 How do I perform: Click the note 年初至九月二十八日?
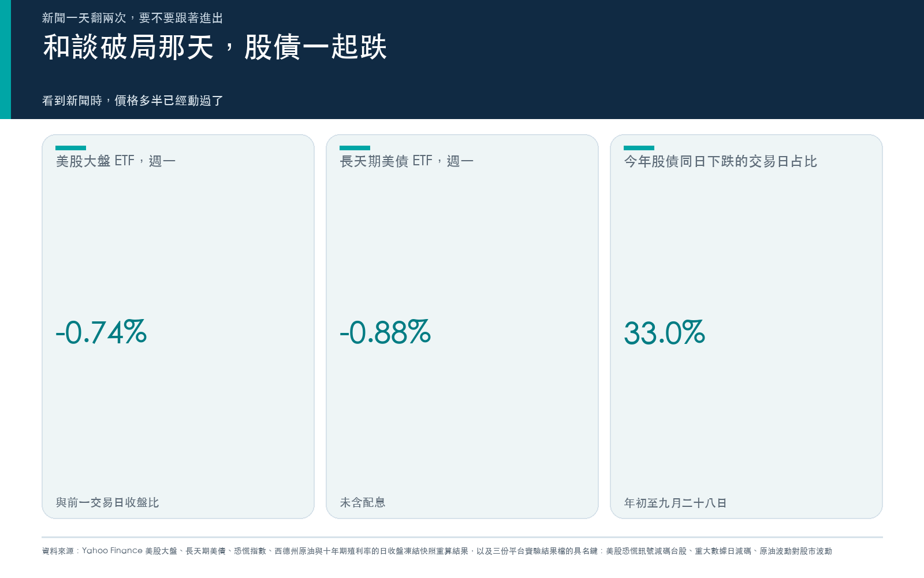tap(675, 503)
